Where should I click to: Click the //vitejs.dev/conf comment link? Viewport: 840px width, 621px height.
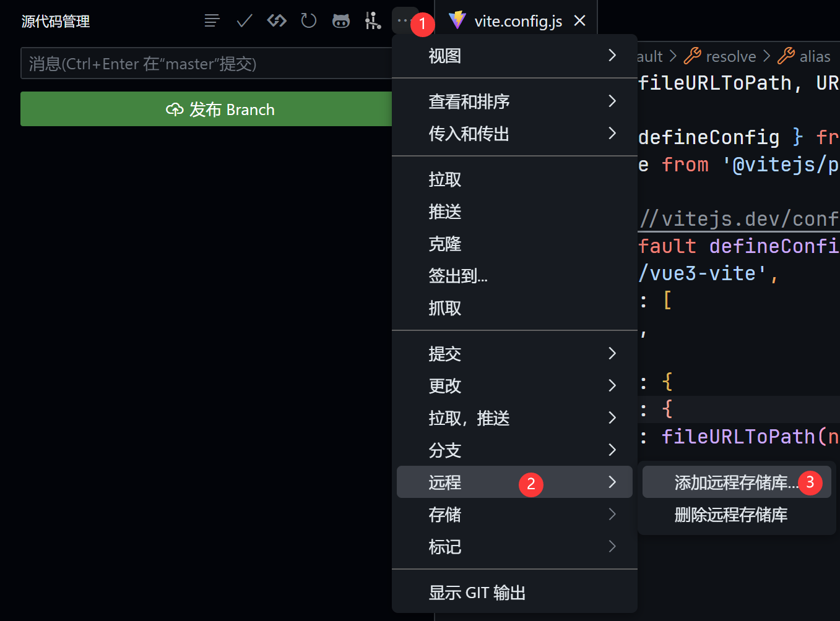(x=739, y=218)
